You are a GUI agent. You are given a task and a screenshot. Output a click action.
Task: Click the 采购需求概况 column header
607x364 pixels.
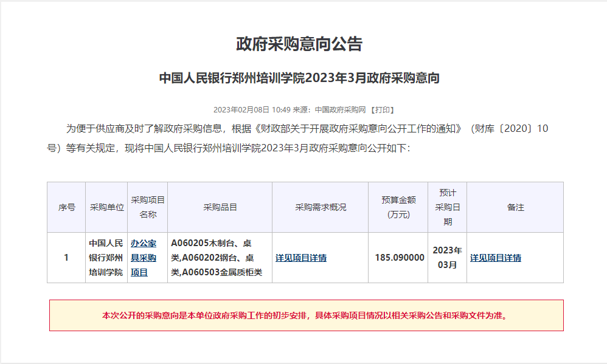pyautogui.click(x=321, y=207)
